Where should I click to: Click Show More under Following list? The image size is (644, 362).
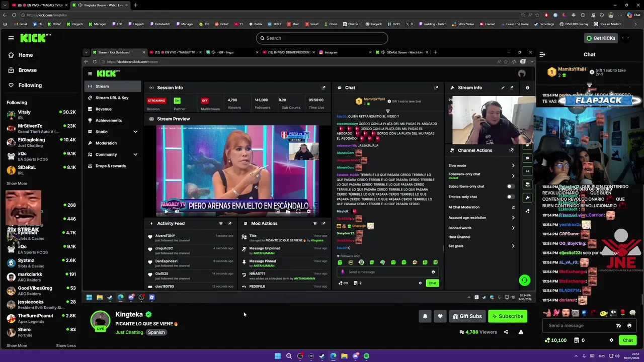tap(17, 184)
